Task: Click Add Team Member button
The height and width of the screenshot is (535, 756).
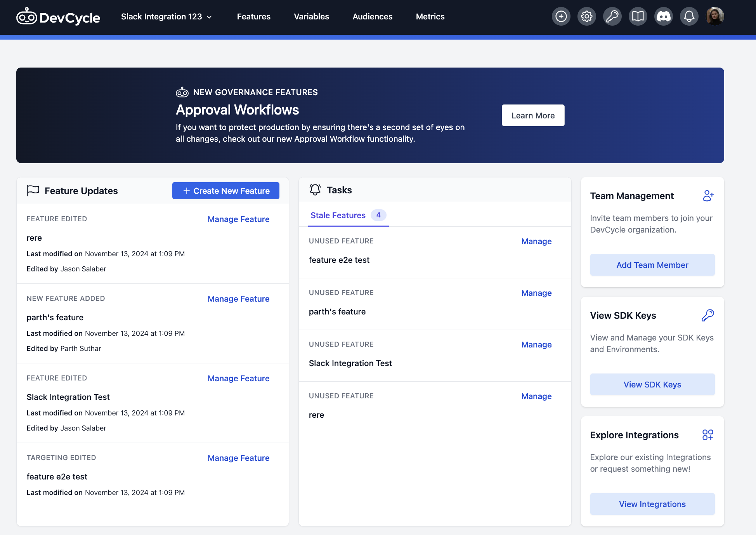Action: coord(652,265)
